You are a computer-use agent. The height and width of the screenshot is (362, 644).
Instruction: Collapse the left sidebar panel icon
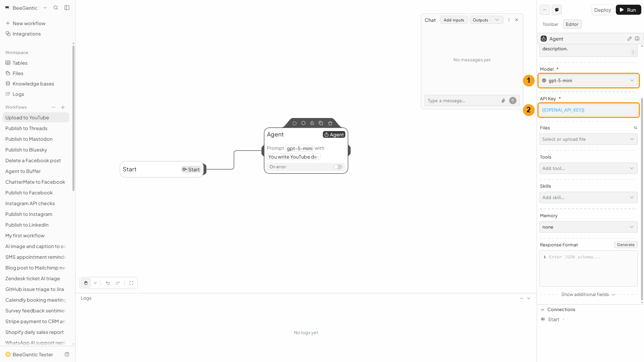tap(67, 8)
